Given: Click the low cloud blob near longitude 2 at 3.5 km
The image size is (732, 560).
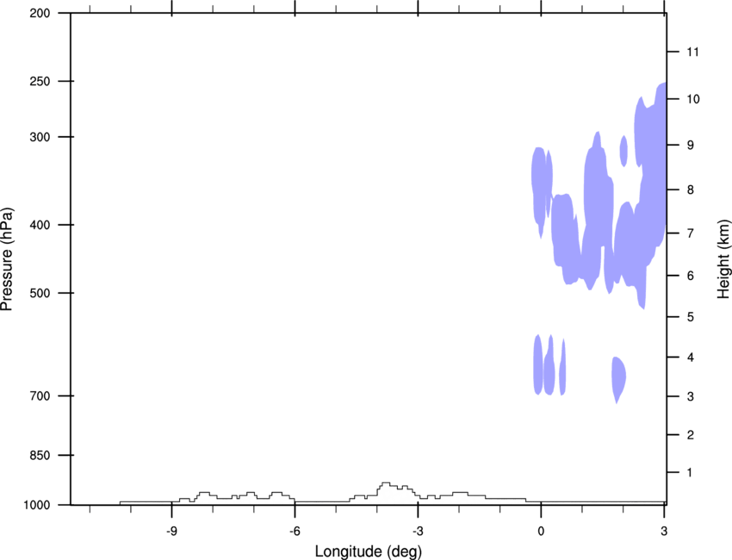Looking at the screenshot, I should 618,379.
